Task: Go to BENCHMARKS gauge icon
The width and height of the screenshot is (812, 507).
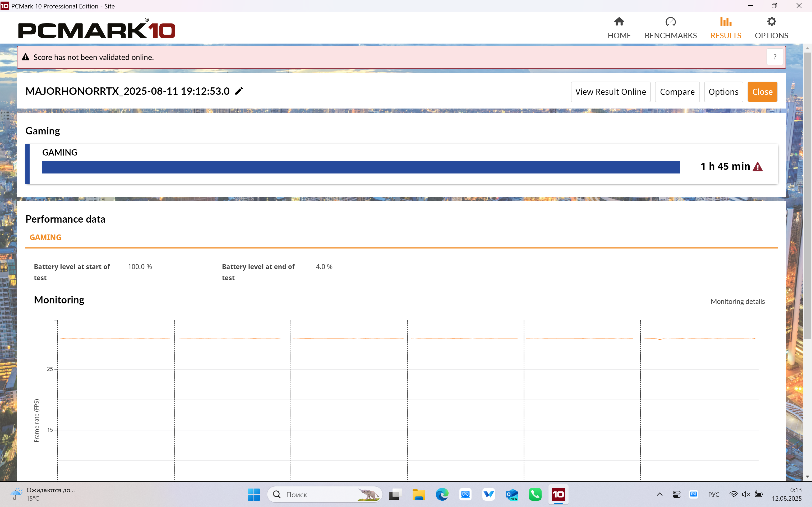Action: pos(670,22)
